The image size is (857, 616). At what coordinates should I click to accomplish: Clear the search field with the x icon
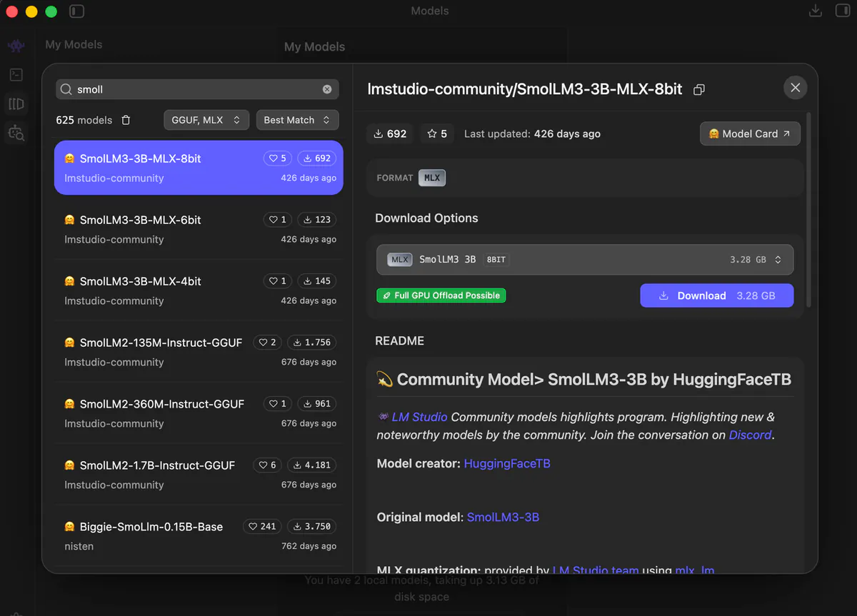pos(327,89)
